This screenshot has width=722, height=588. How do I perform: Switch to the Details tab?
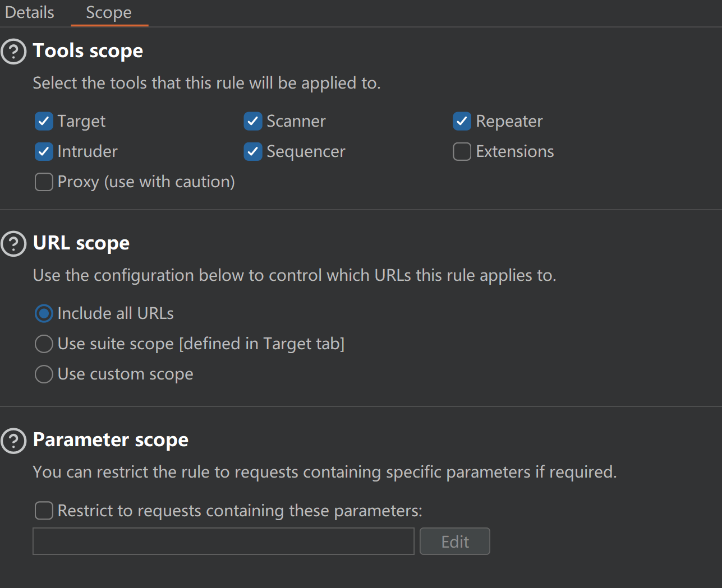tap(30, 12)
